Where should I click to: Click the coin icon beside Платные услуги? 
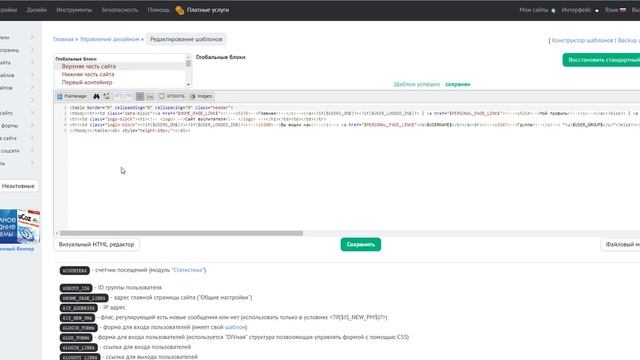tap(180, 10)
